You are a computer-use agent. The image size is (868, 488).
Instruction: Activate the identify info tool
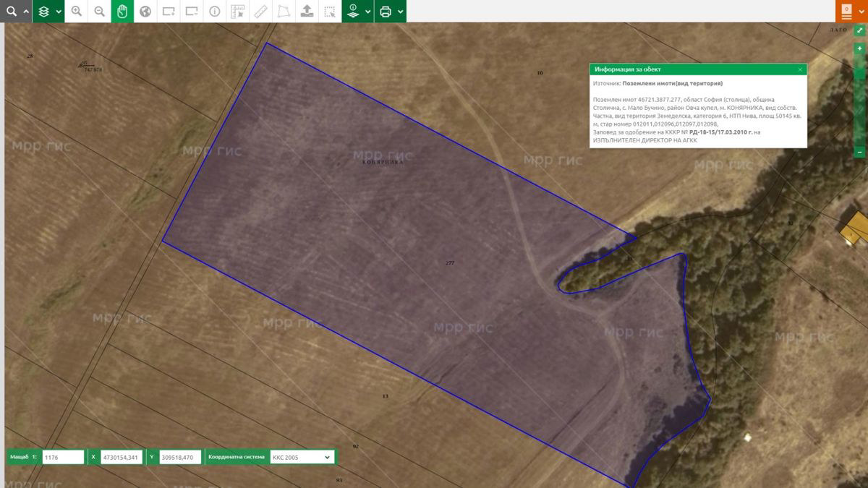click(x=215, y=11)
